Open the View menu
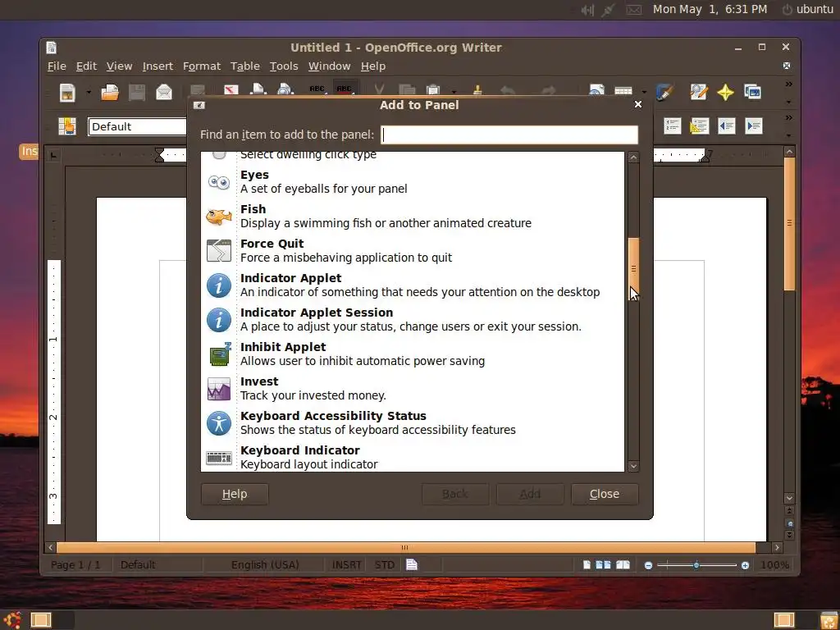The width and height of the screenshot is (840, 630). point(119,66)
